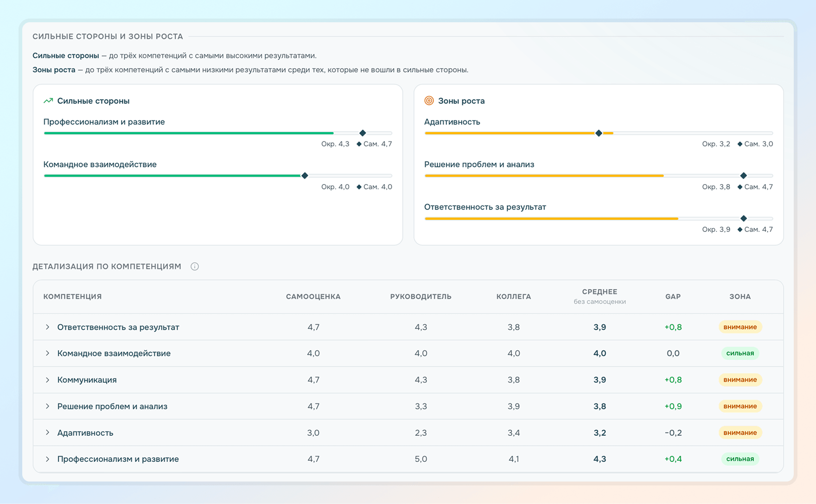The width and height of the screenshot is (816, 504).
Task: Click the info icon beside Детализация по компетенциям
Action: point(195,267)
